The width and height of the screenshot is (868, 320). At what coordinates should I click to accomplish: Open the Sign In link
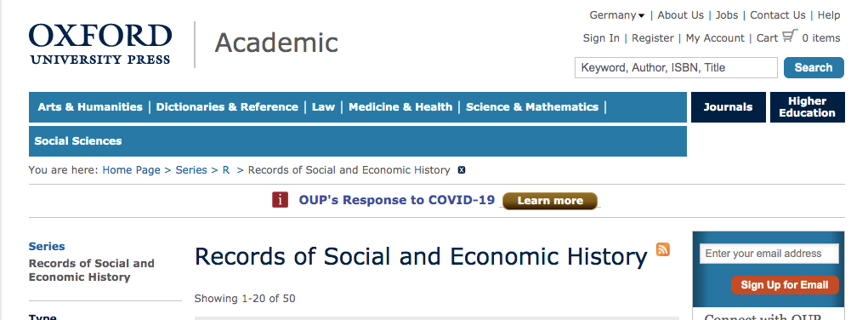click(601, 38)
